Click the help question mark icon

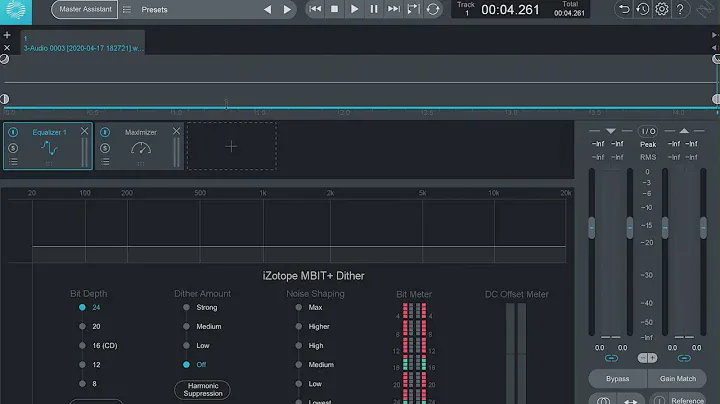(x=681, y=9)
